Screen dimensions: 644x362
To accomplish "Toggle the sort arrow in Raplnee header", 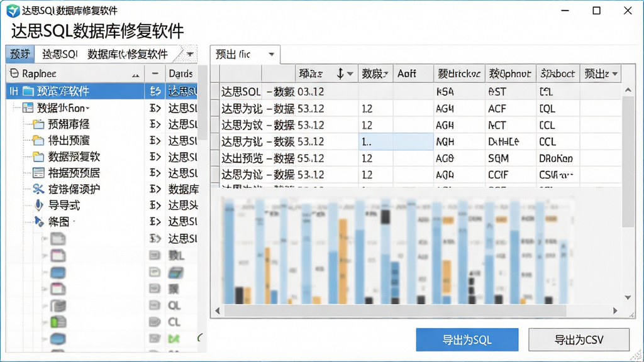I will pyautogui.click(x=136, y=75).
